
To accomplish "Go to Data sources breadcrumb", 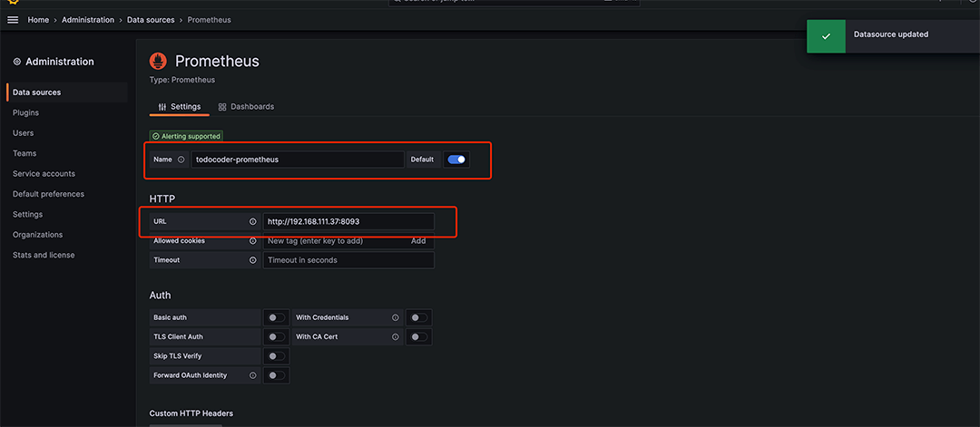I will pos(151,20).
